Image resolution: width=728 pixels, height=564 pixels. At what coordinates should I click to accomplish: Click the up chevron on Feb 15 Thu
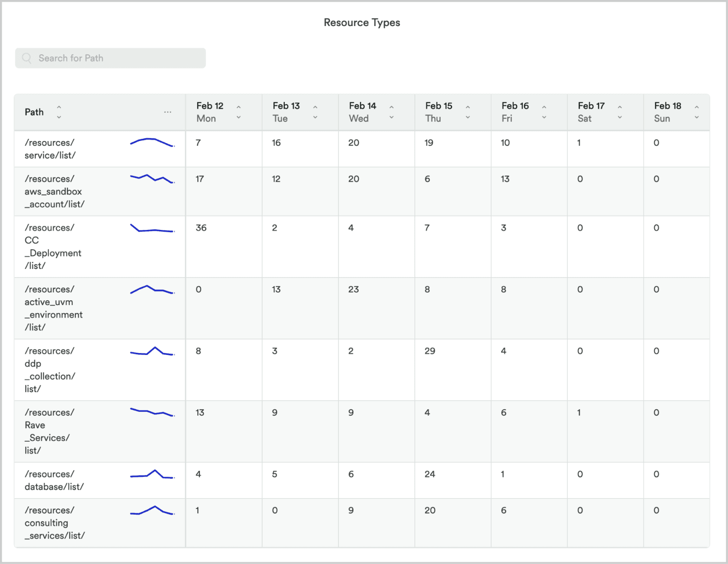(468, 106)
